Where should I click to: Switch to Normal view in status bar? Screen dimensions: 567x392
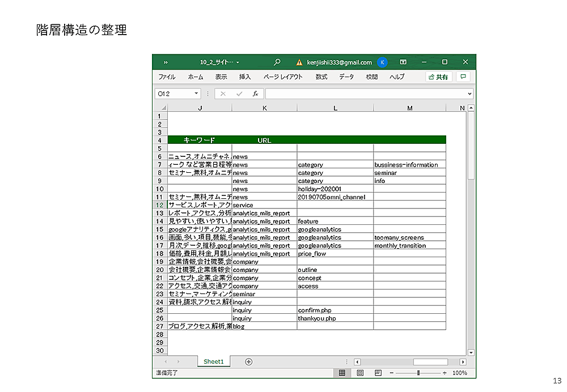(342, 373)
